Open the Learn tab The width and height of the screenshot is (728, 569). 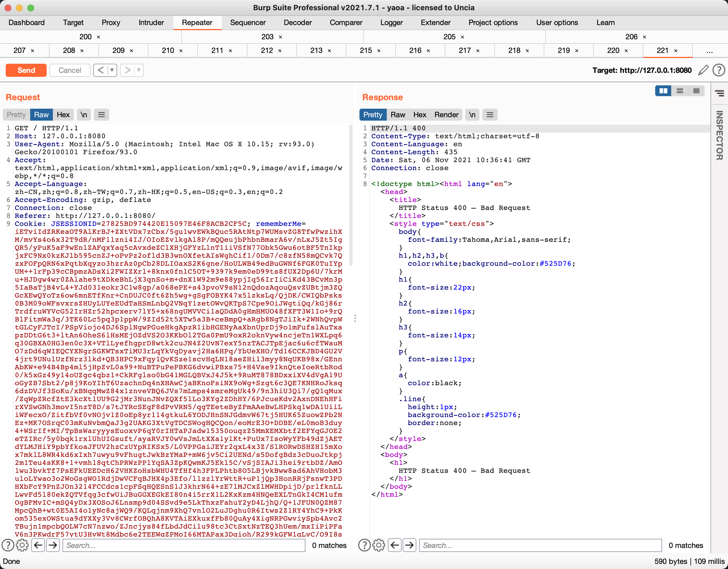pyautogui.click(x=606, y=23)
